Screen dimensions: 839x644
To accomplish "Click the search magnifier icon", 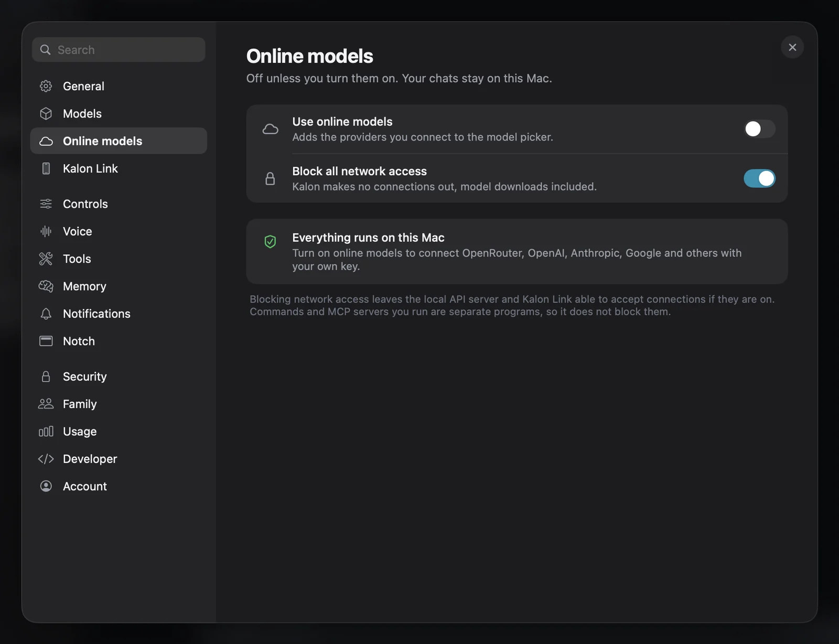I will [46, 50].
